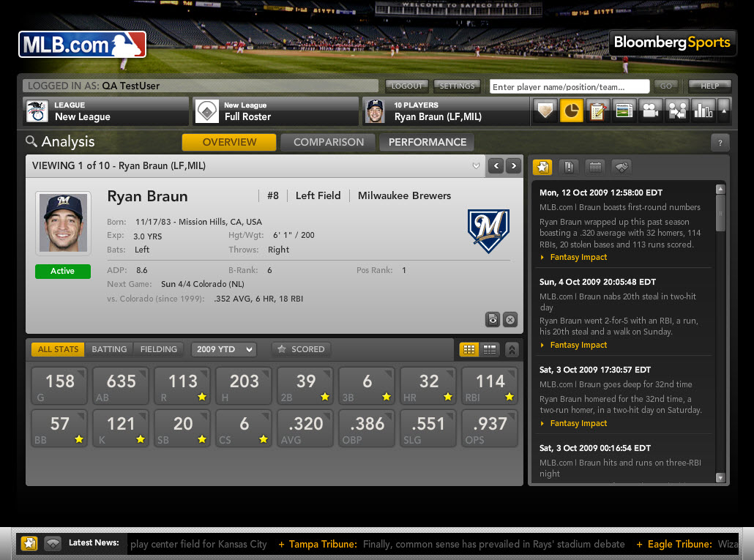Image resolution: width=754 pixels, height=560 pixels.
Task: Switch stats to table list view
Action: tap(490, 349)
